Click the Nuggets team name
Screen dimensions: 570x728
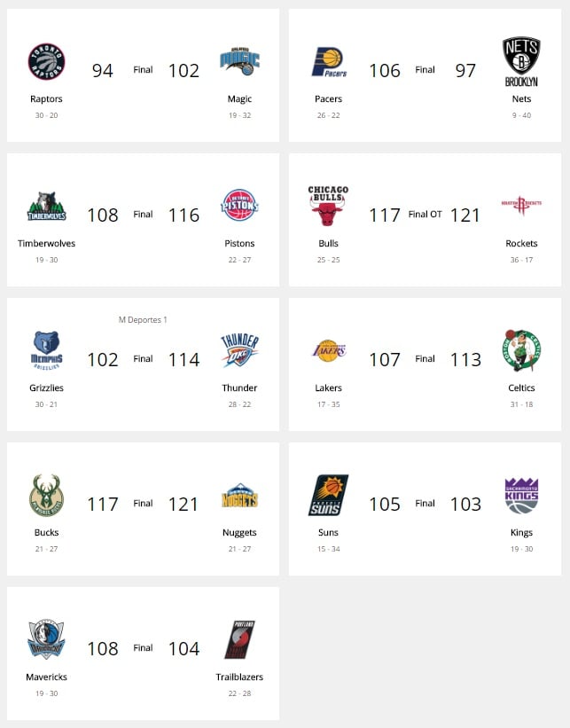(239, 533)
